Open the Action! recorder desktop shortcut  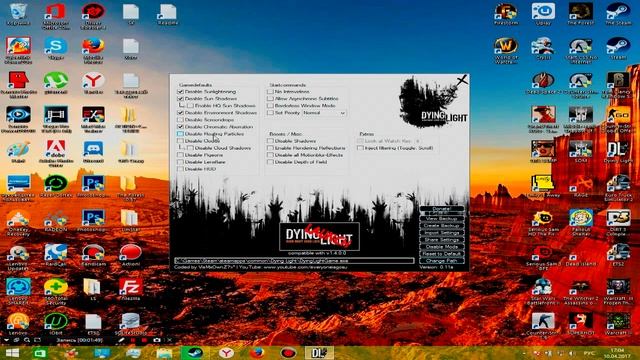(131, 255)
